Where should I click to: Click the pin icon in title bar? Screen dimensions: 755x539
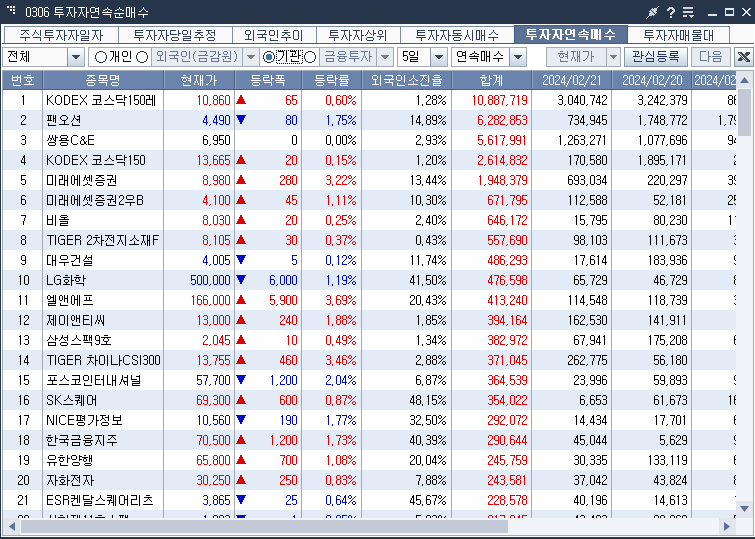[x=652, y=12]
